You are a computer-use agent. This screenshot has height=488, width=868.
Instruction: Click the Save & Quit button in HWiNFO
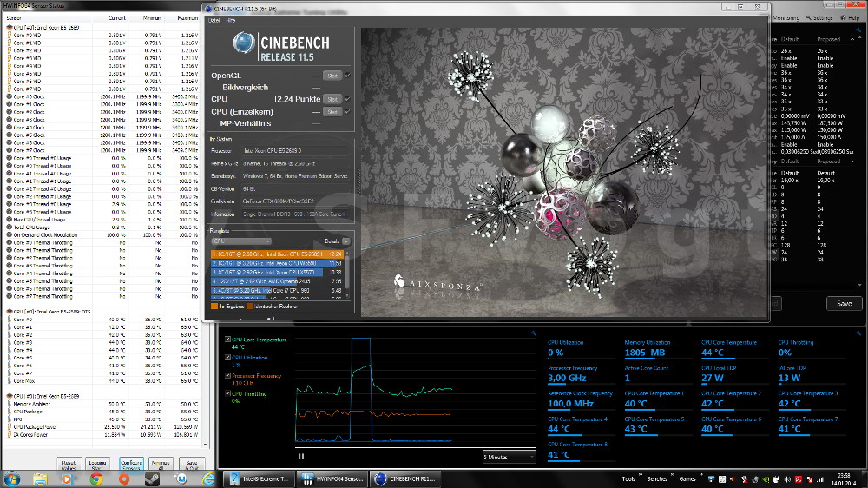[192, 465]
